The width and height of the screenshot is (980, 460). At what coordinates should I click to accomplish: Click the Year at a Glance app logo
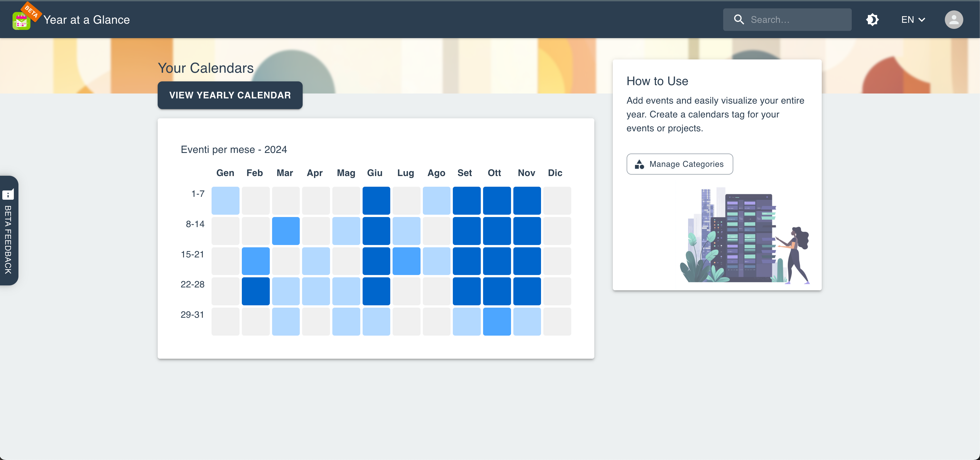click(x=21, y=21)
